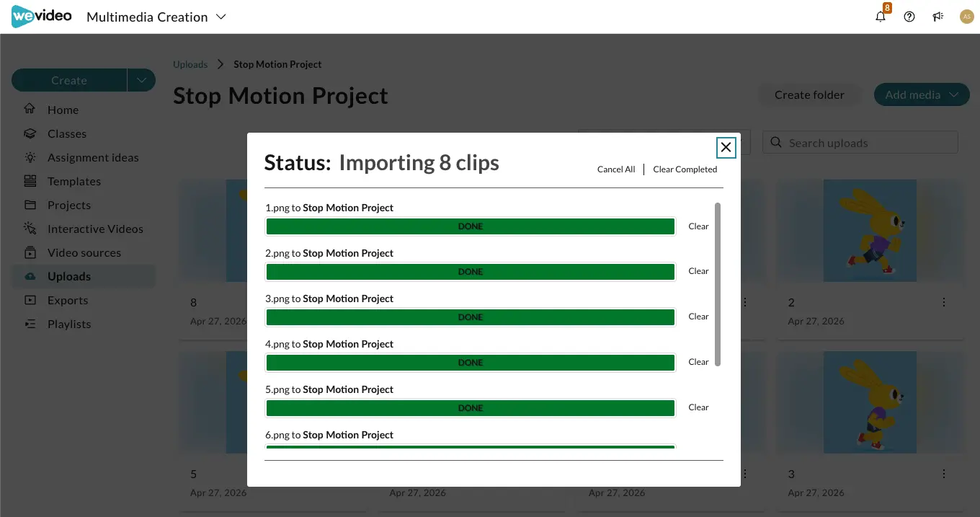Open the announcements megaphone icon
This screenshot has height=517, width=980.
point(938,17)
